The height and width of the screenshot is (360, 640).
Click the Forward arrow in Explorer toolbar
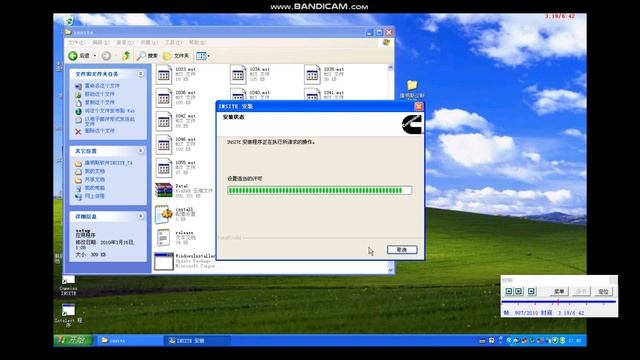[106, 56]
